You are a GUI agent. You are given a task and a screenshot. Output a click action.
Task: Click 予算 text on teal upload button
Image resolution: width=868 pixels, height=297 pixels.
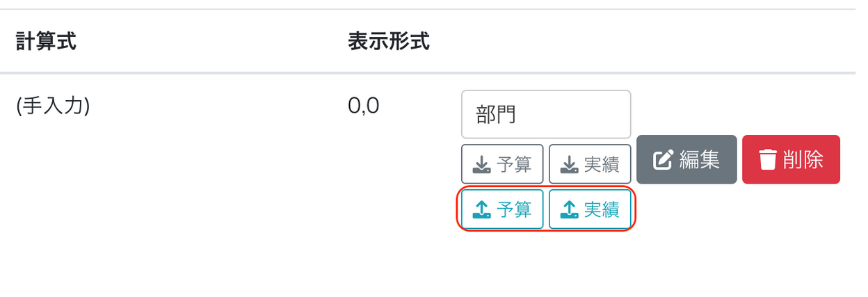(x=515, y=209)
